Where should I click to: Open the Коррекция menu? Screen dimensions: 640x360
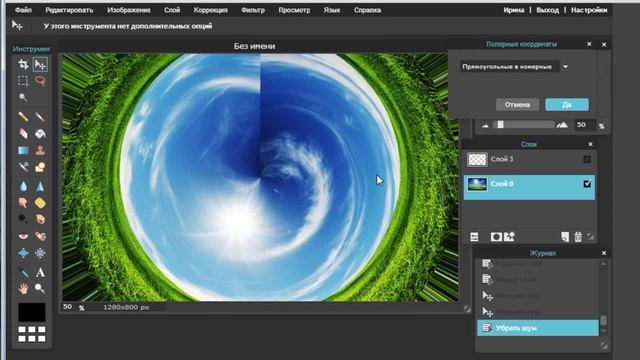(211, 10)
